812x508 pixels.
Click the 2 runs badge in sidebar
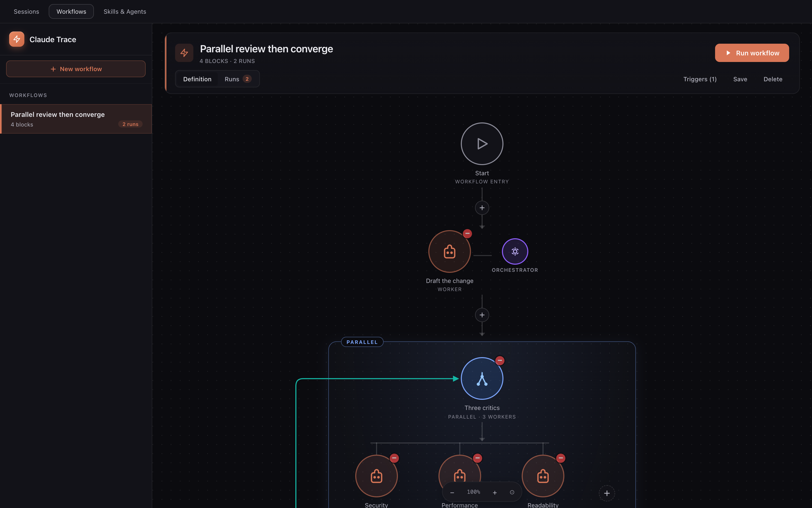[x=130, y=124]
